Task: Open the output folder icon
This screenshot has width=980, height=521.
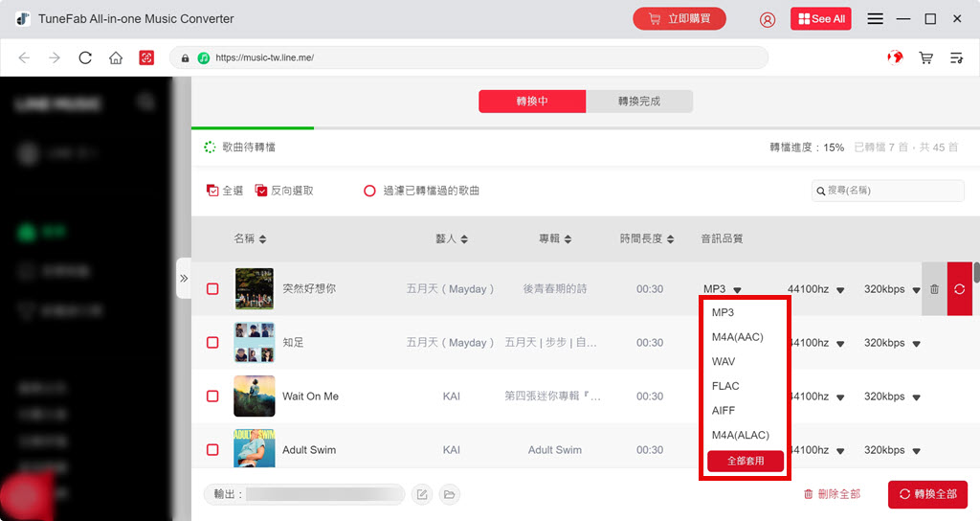Action: point(450,495)
